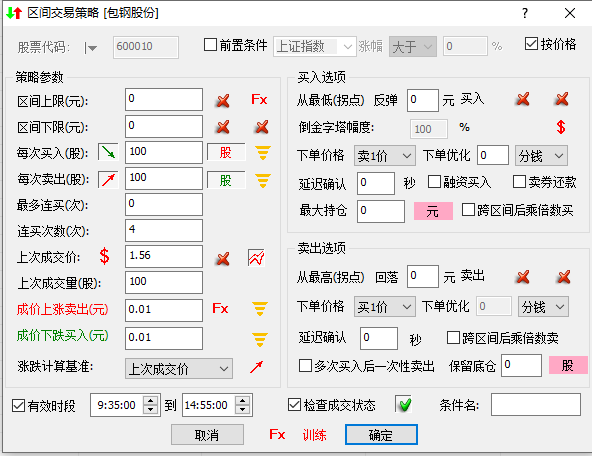592x456 pixels.
Task: Uncheck the 有效时段 checkbox
Action: pyautogui.click(x=18, y=406)
